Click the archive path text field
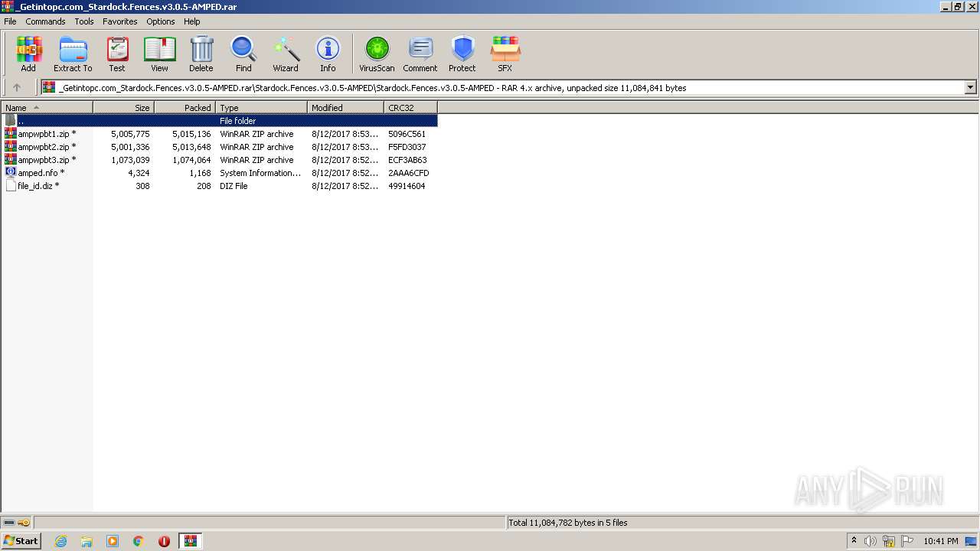980x551 pixels. click(503, 87)
